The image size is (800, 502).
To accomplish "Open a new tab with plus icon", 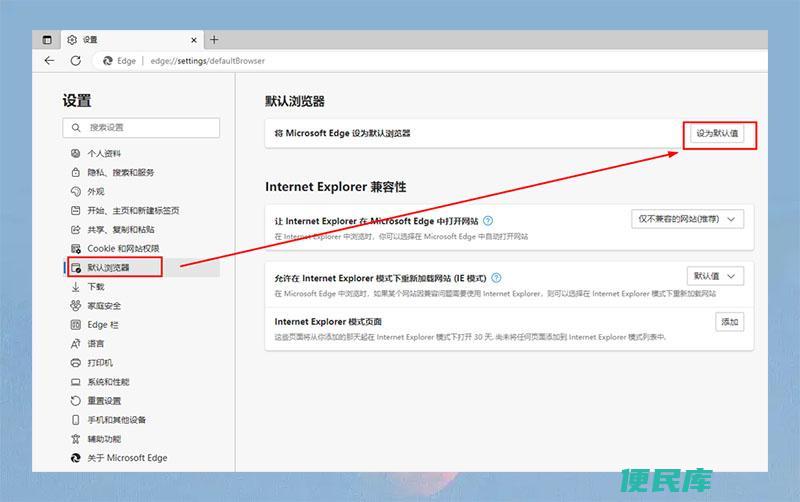I will tap(214, 40).
